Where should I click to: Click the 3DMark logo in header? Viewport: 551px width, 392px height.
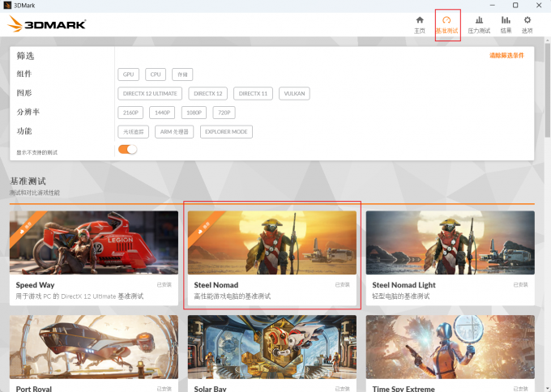coord(46,23)
